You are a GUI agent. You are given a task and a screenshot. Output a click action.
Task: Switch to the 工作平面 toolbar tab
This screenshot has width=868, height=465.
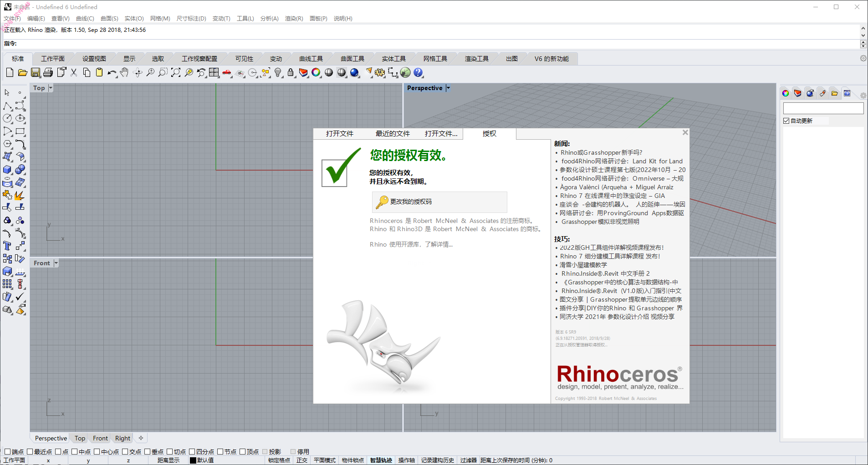(x=53, y=59)
